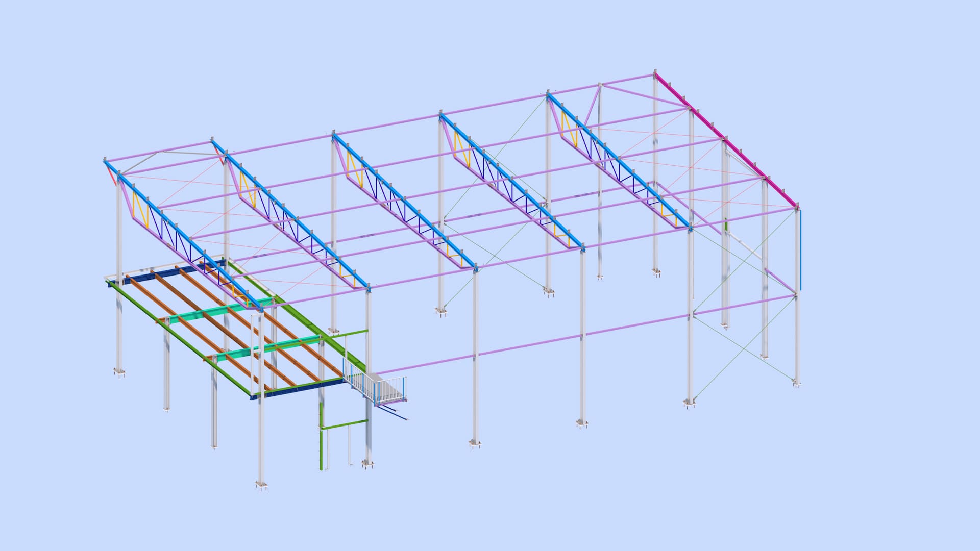Select the magenta rafter on the gable end

(x=726, y=140)
